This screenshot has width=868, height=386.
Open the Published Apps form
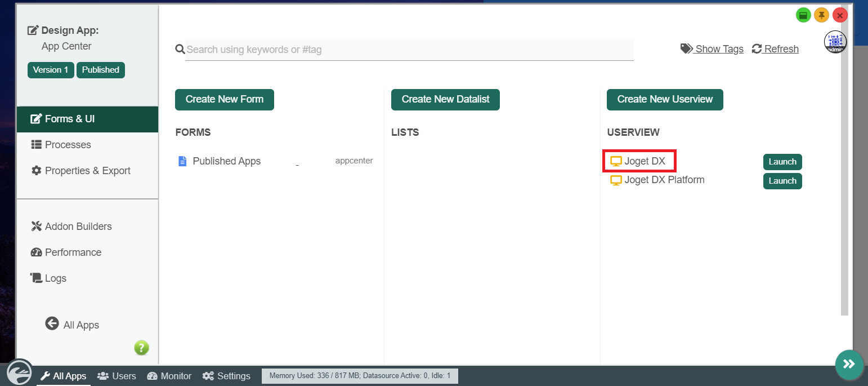tap(226, 161)
